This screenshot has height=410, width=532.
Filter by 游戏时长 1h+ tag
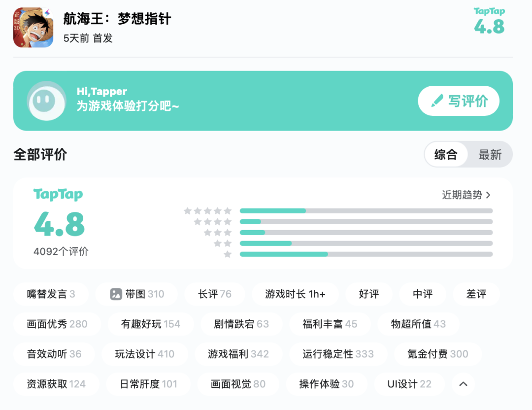point(295,294)
